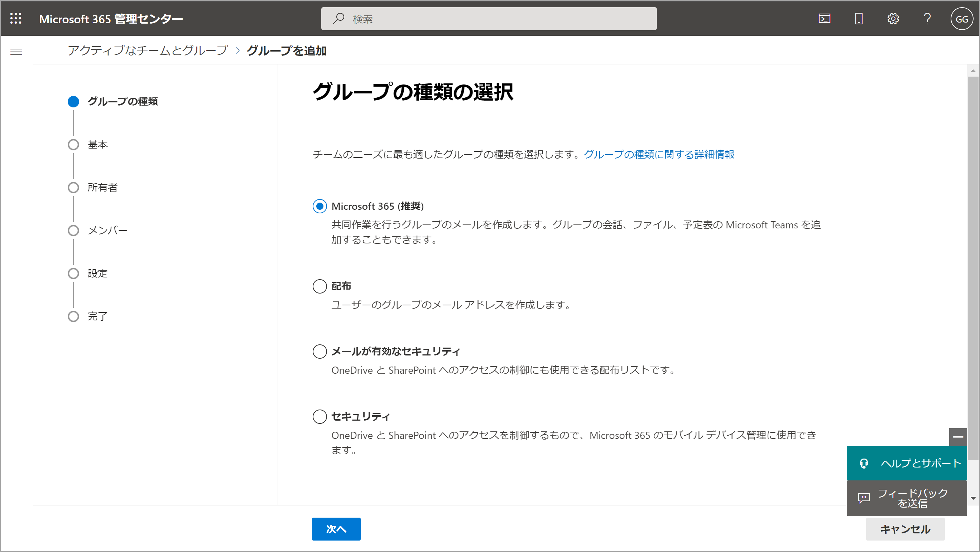Open Cloud Shell terminal icon
Viewport: 980px width, 552px height.
pos(825,18)
